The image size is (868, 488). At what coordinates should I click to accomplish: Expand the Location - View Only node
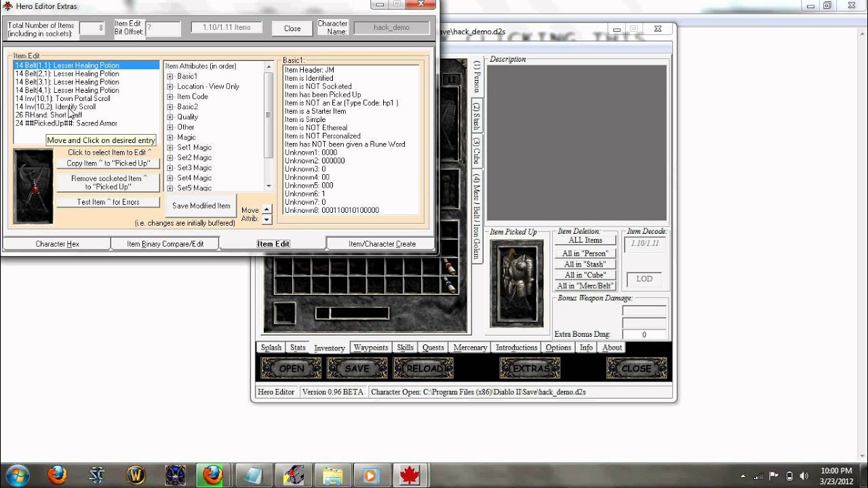click(170, 87)
